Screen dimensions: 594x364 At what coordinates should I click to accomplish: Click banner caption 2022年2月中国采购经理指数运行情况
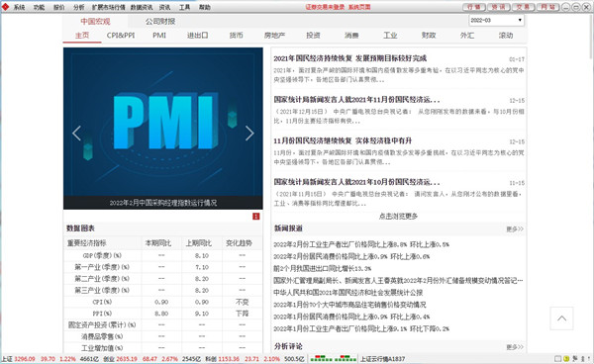click(163, 203)
